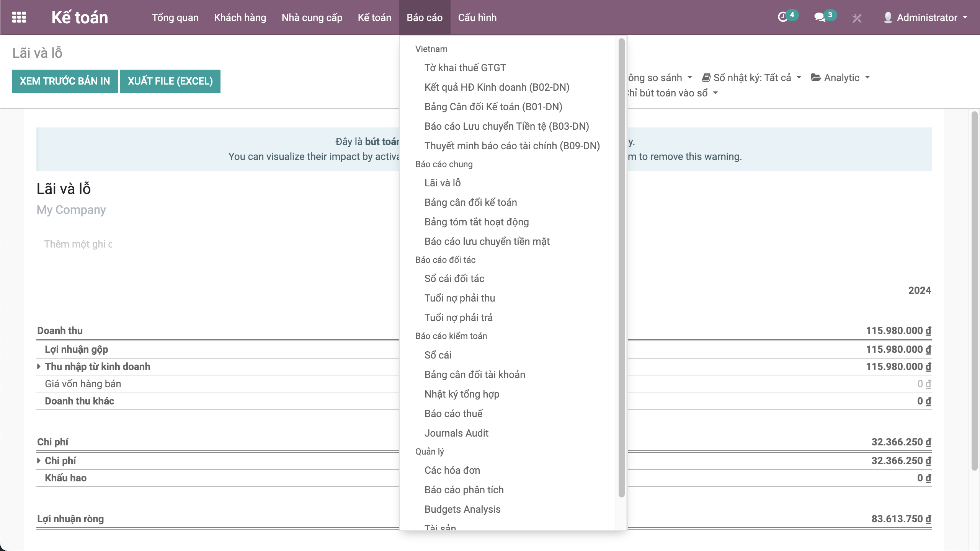
Task: Click the activities clock icon
Action: pyautogui.click(x=782, y=17)
